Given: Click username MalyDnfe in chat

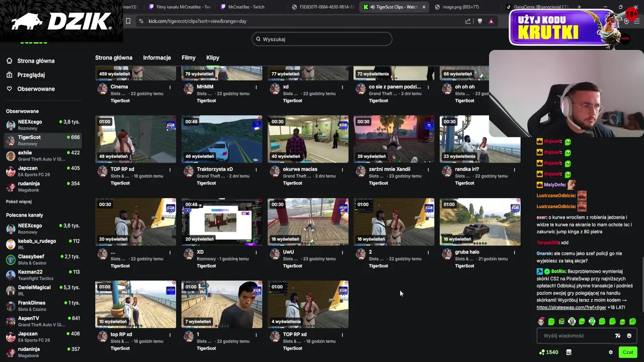Looking at the screenshot, I should [x=555, y=185].
